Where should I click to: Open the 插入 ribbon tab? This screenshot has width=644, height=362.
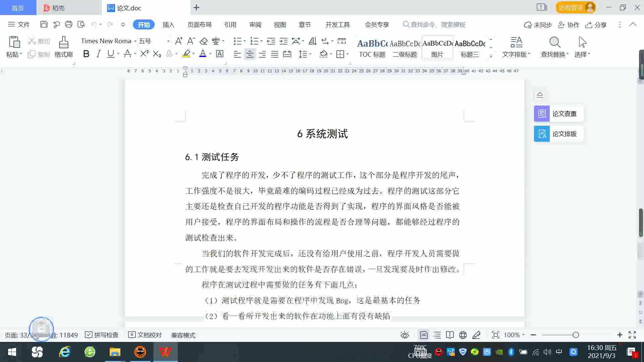pos(168,25)
